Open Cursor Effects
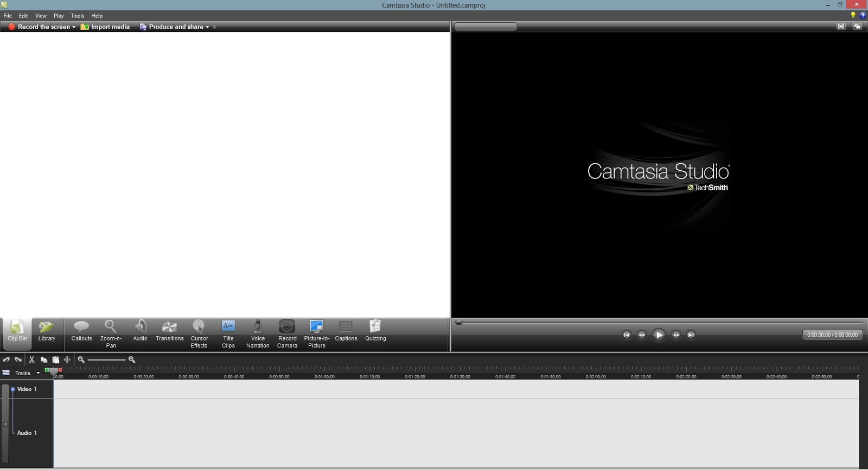Image resolution: width=868 pixels, height=470 pixels. point(199,334)
